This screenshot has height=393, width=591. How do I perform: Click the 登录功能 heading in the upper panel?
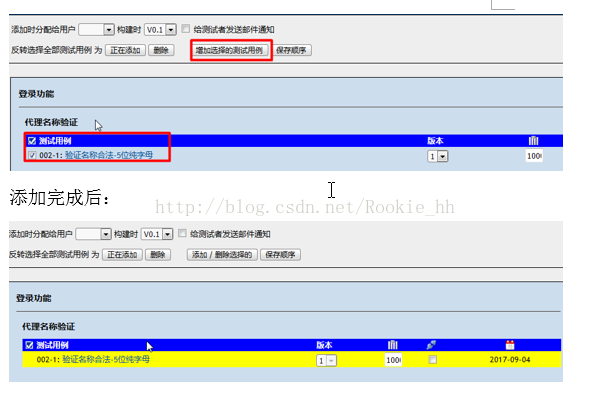(36, 94)
